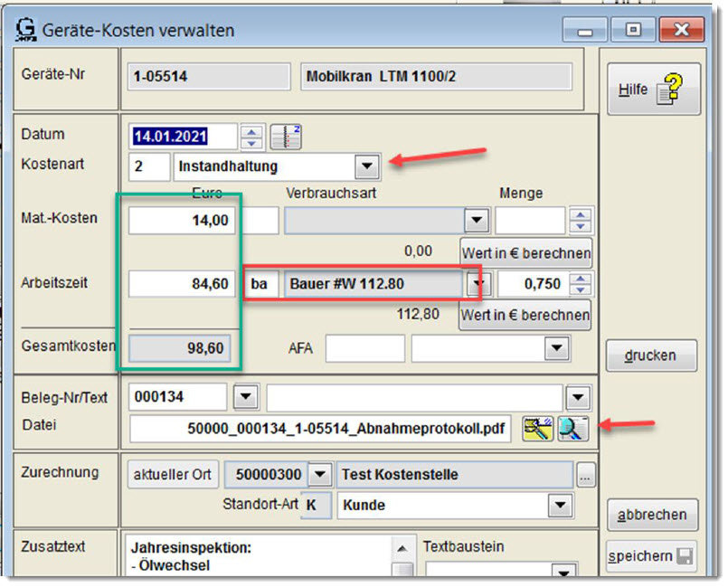Open the Standort-Art Kunde dropdown

pyautogui.click(x=561, y=506)
